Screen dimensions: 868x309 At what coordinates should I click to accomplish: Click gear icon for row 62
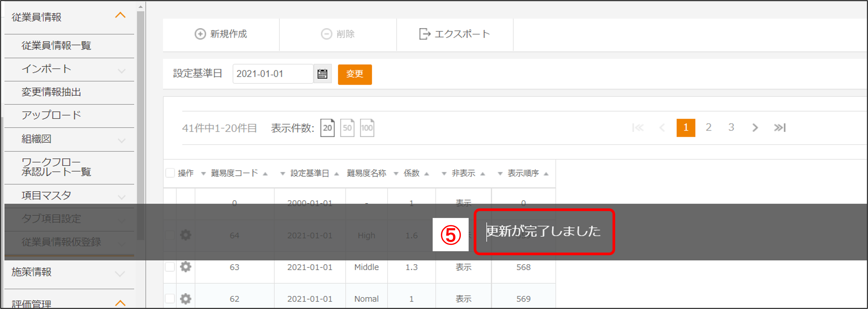coord(185,298)
